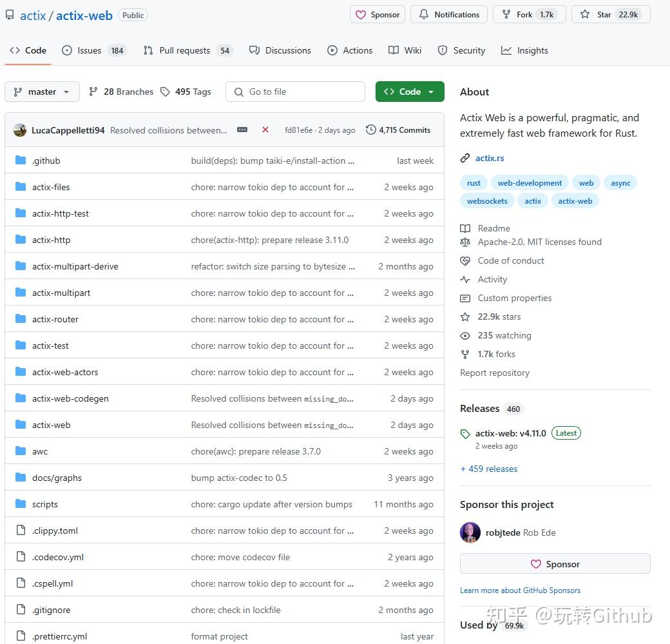Open full commit message with ellipsis icon
Image resolution: width=670 pixels, height=644 pixels.
pyautogui.click(x=242, y=130)
